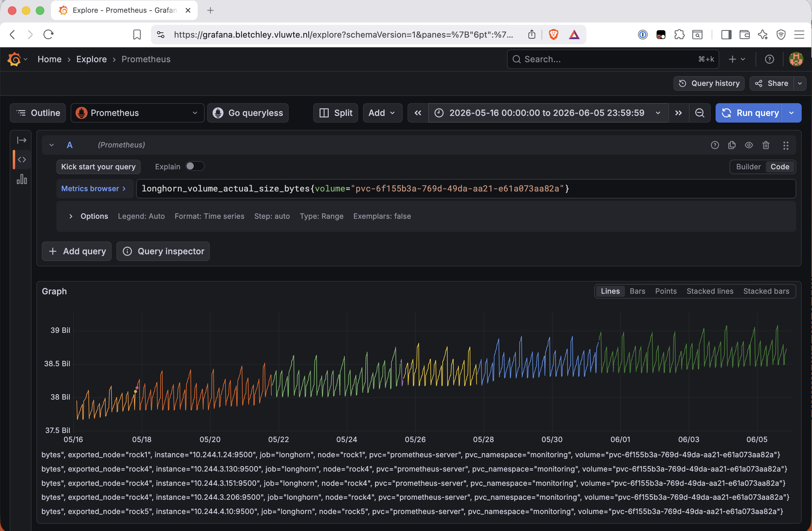Open the graph chart icon in left sidebar
This screenshot has height=531, width=812.
click(22, 179)
